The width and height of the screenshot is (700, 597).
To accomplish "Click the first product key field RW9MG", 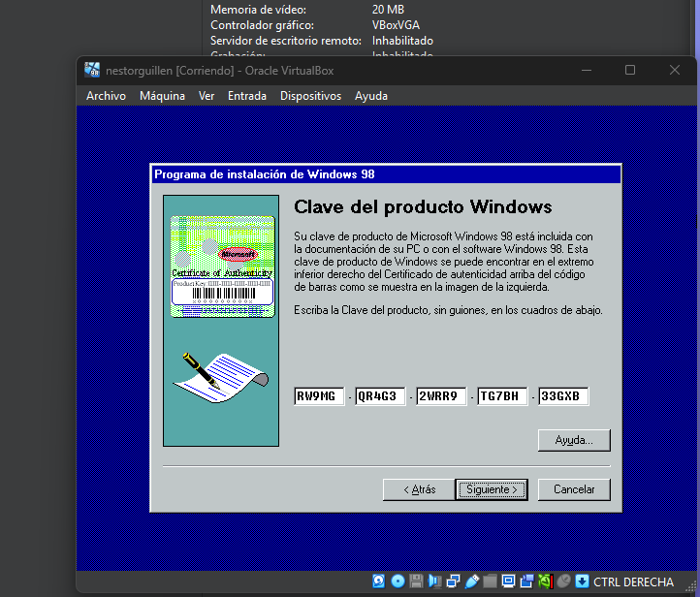I will pyautogui.click(x=319, y=396).
